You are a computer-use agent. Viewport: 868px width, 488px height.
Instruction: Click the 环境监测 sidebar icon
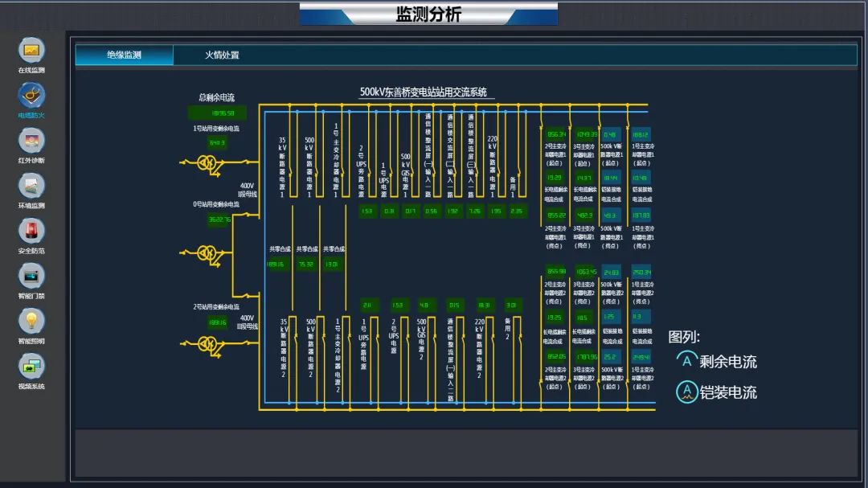[31, 186]
